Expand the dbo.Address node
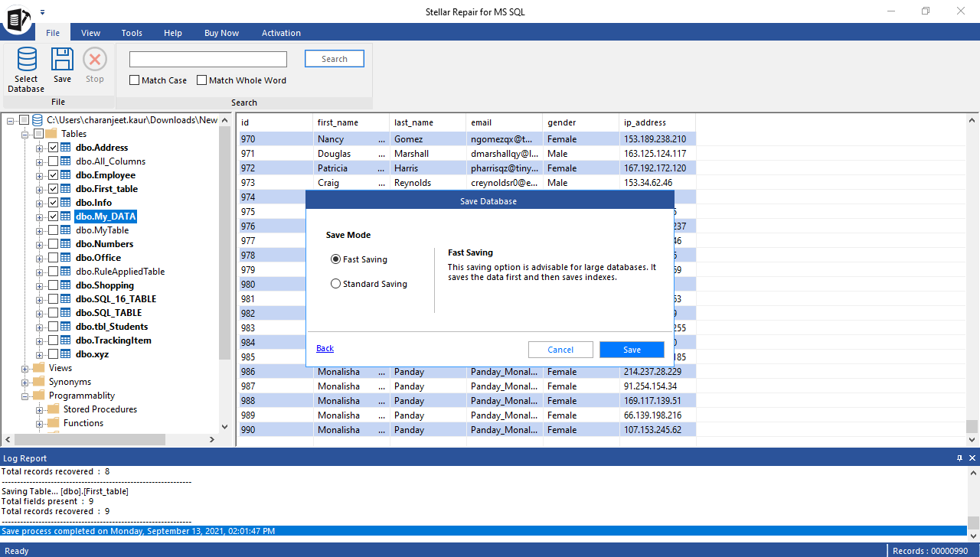 click(x=40, y=148)
